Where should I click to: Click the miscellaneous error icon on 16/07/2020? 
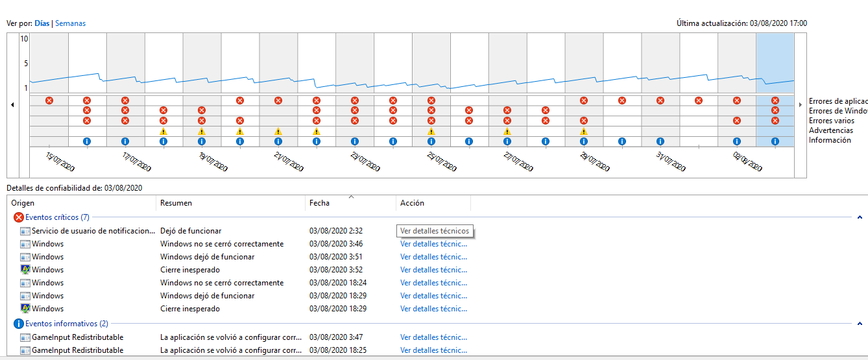pyautogui.click(x=87, y=121)
